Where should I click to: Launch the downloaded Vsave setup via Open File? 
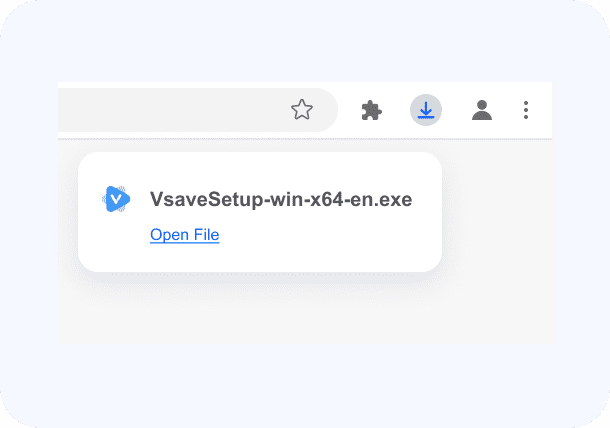click(x=185, y=235)
